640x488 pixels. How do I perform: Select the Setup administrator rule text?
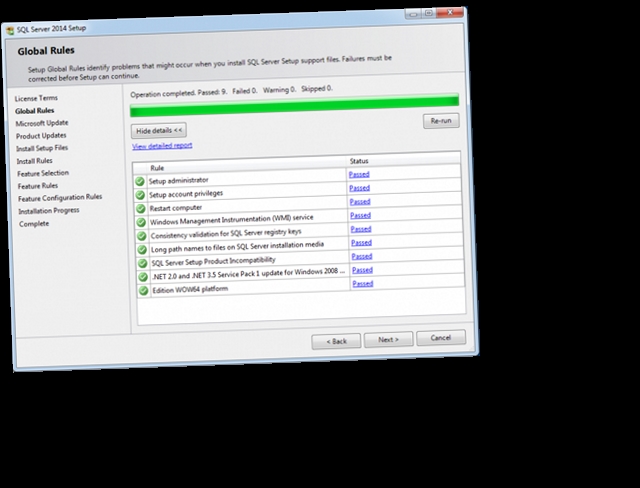[x=178, y=180]
